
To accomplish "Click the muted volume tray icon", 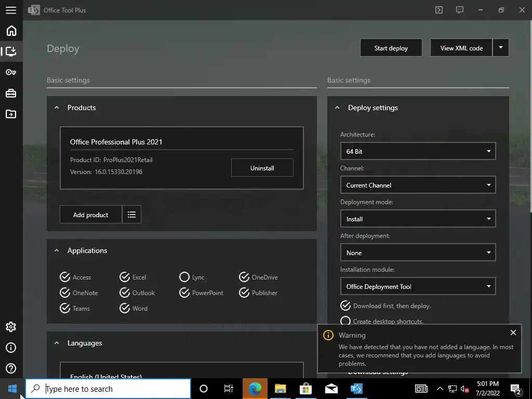I will point(464,389).
